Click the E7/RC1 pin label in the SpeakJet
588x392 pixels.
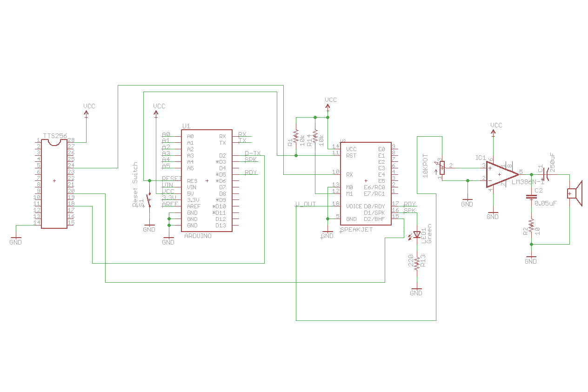point(374,193)
